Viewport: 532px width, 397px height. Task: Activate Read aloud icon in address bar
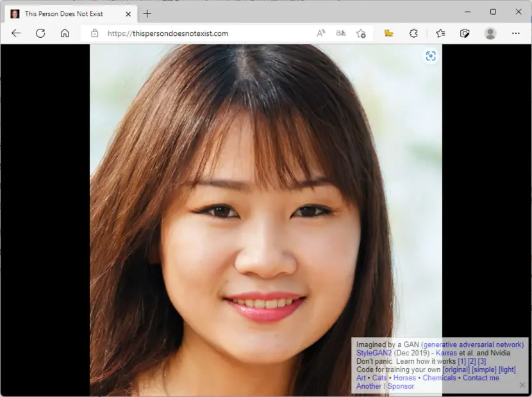[x=321, y=33]
